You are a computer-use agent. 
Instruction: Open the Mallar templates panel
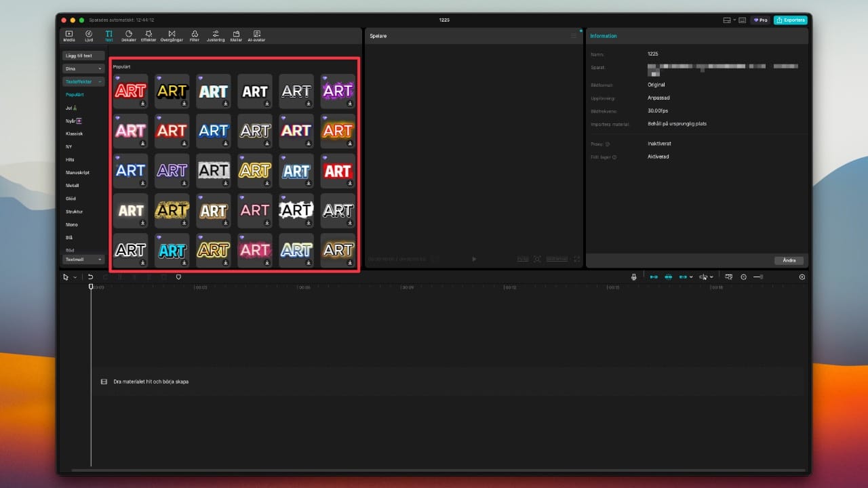point(236,35)
